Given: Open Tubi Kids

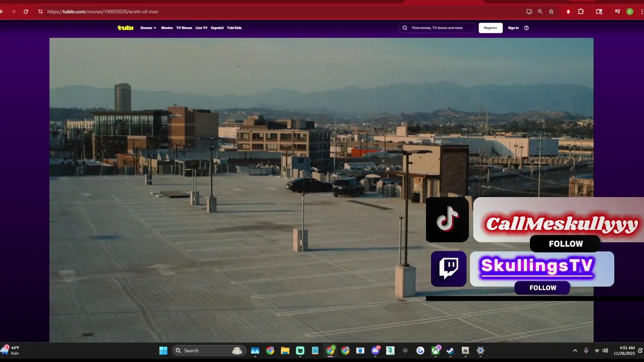Looking at the screenshot, I should tap(234, 28).
